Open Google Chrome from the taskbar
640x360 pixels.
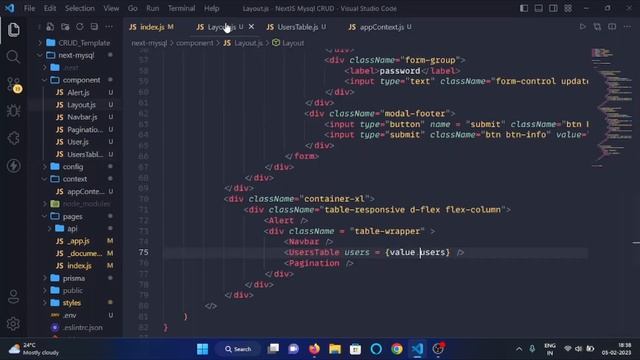coord(396,349)
